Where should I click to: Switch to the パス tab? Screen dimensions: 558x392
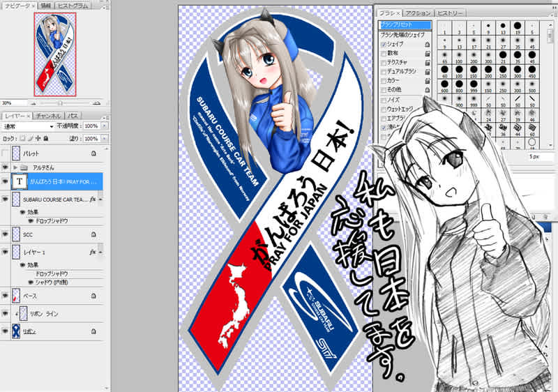pyautogui.click(x=73, y=116)
